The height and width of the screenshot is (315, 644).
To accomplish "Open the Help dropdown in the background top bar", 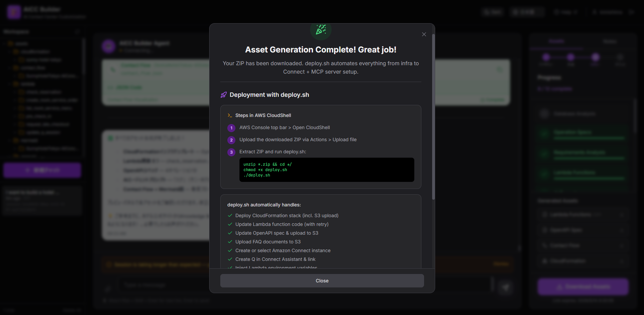I will point(566,12).
